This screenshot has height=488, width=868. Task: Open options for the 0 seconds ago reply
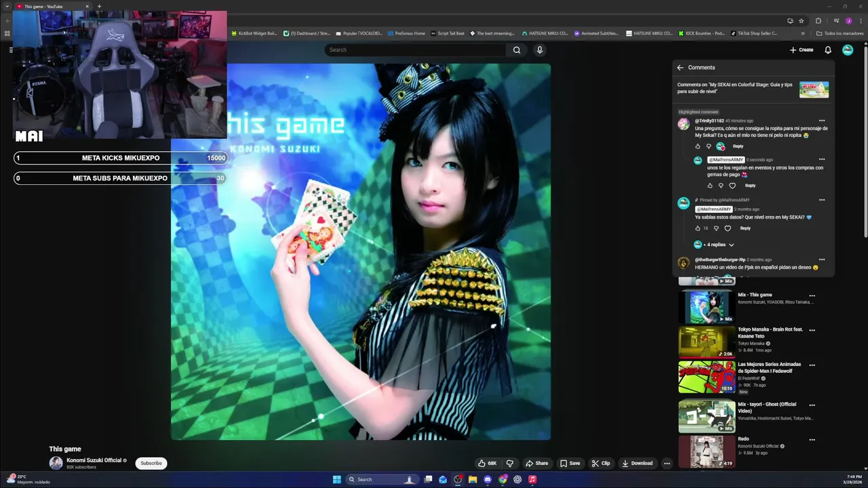pos(822,159)
